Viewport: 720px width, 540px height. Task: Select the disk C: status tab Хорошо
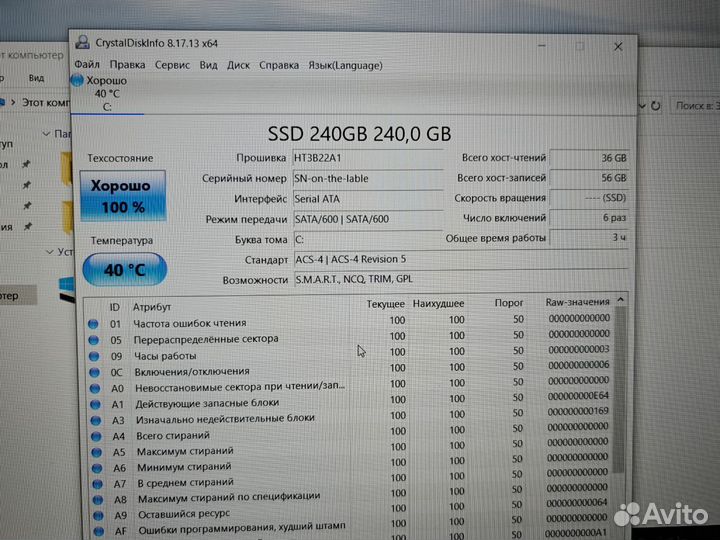[107, 94]
